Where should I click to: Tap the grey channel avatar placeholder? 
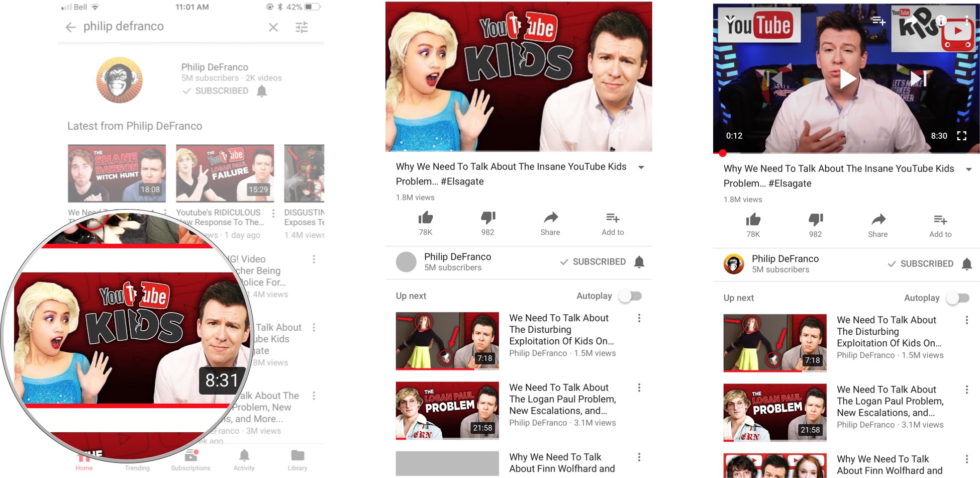pyautogui.click(x=407, y=262)
